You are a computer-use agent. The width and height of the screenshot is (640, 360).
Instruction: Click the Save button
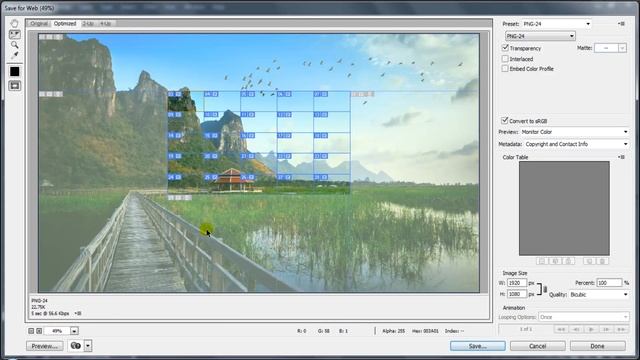click(478, 346)
